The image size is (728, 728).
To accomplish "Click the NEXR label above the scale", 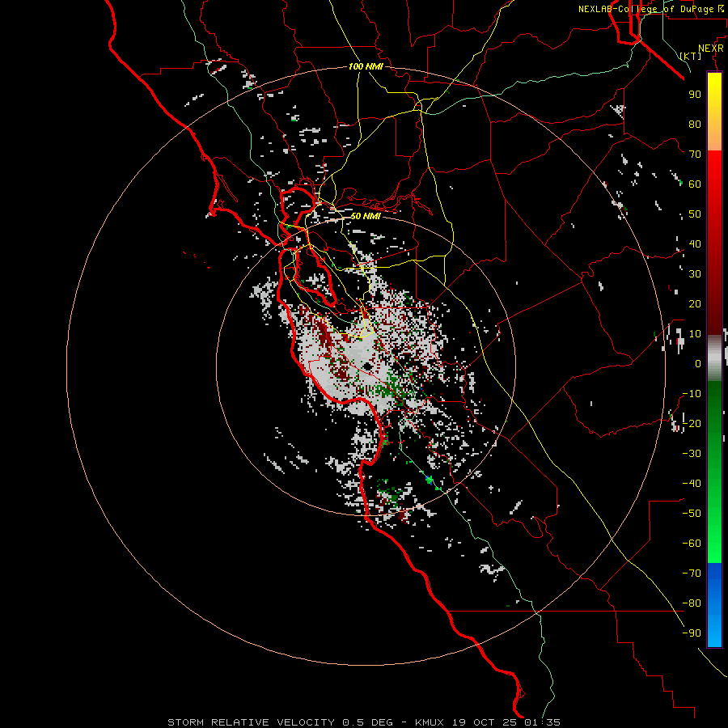I will point(710,49).
